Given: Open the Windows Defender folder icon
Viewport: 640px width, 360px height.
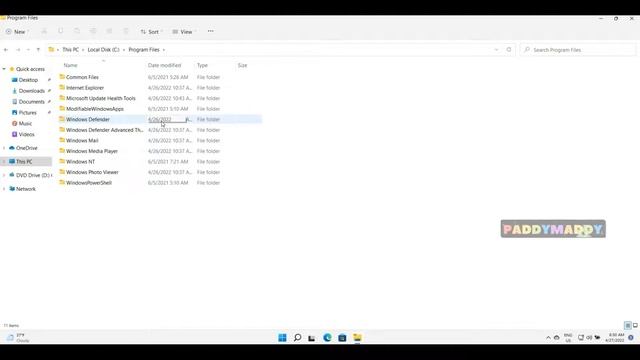Looking at the screenshot, I should point(62,119).
